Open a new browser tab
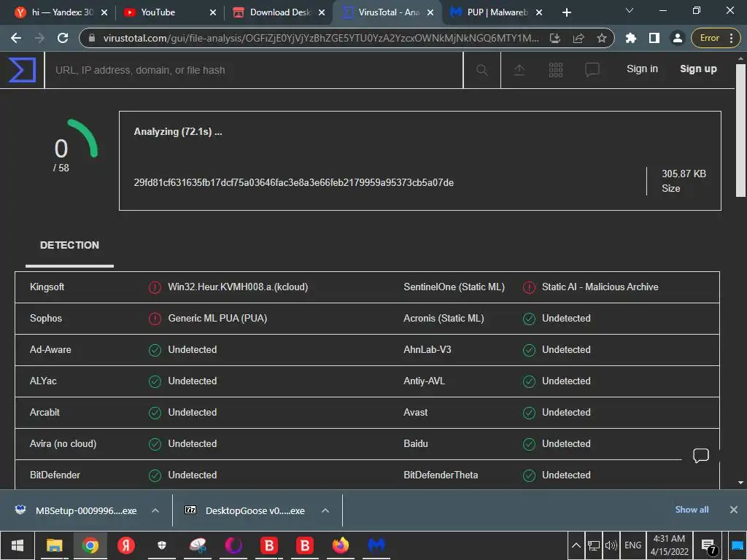 (x=566, y=12)
